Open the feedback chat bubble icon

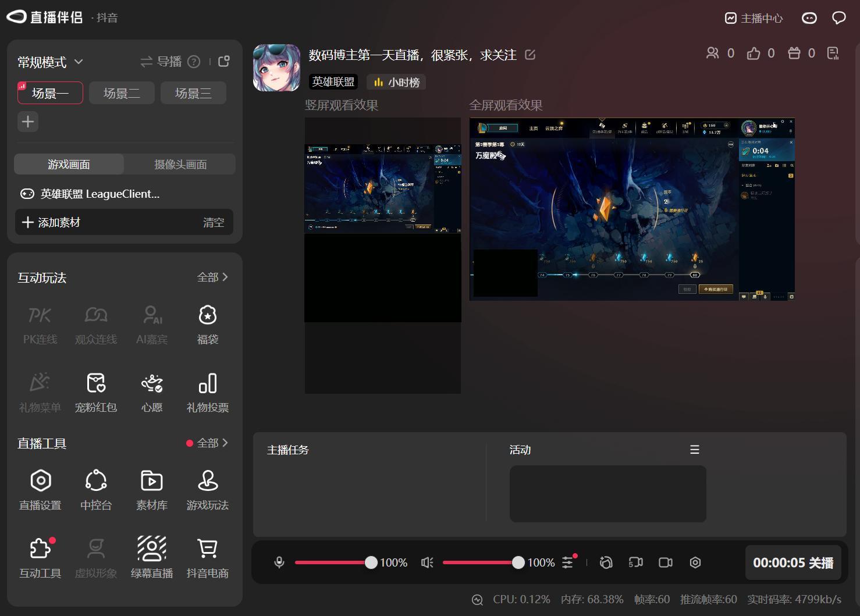click(x=838, y=18)
